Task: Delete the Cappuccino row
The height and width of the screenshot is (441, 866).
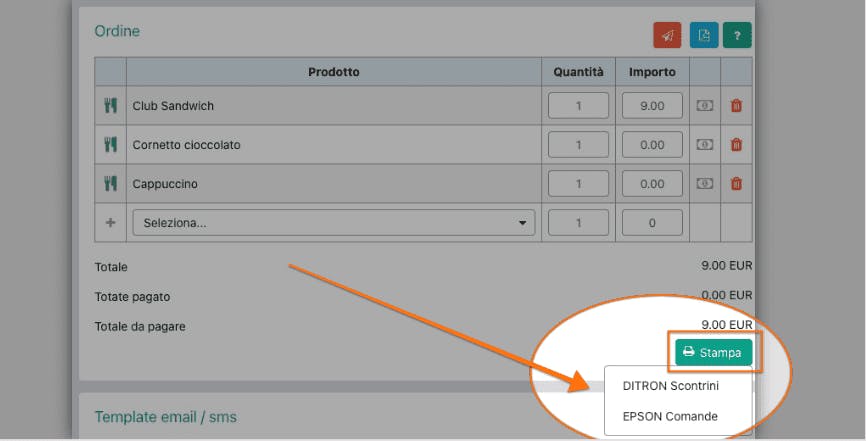Action: 736,183
